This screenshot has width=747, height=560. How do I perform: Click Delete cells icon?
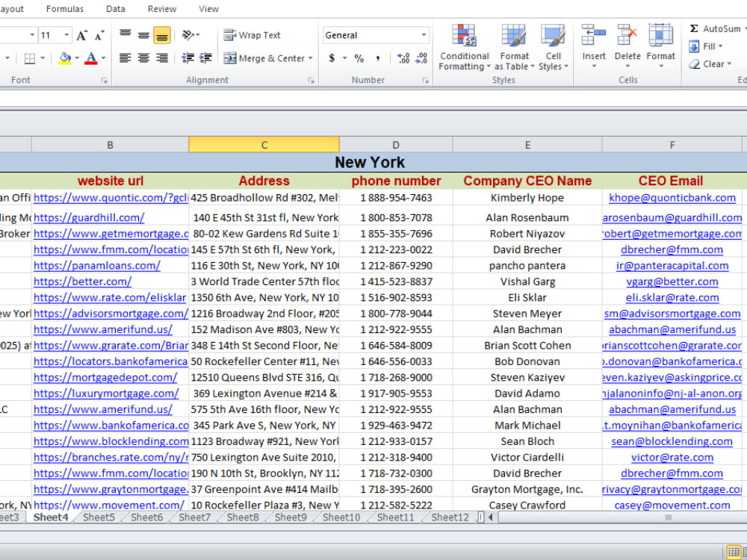(627, 36)
